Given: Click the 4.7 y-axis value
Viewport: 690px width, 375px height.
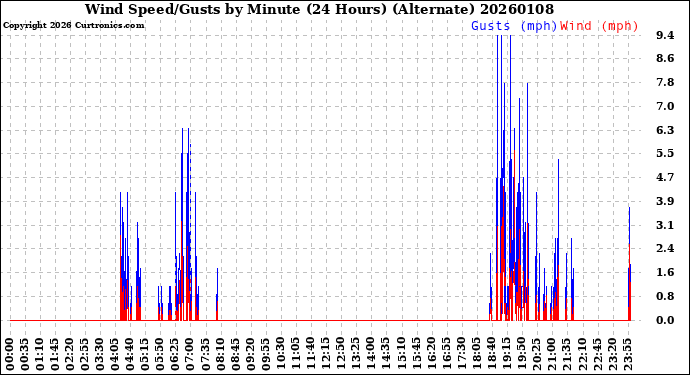Looking at the screenshot, I should (665, 178).
